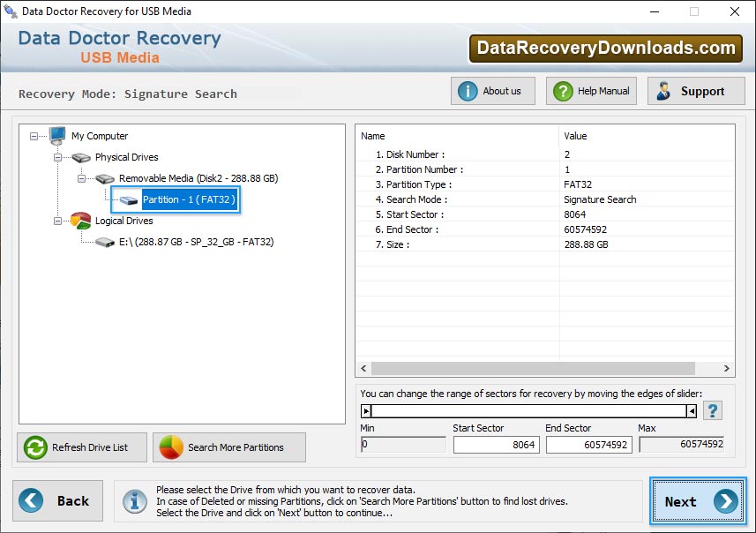Click the green question icon on Help Manual

pyautogui.click(x=563, y=91)
